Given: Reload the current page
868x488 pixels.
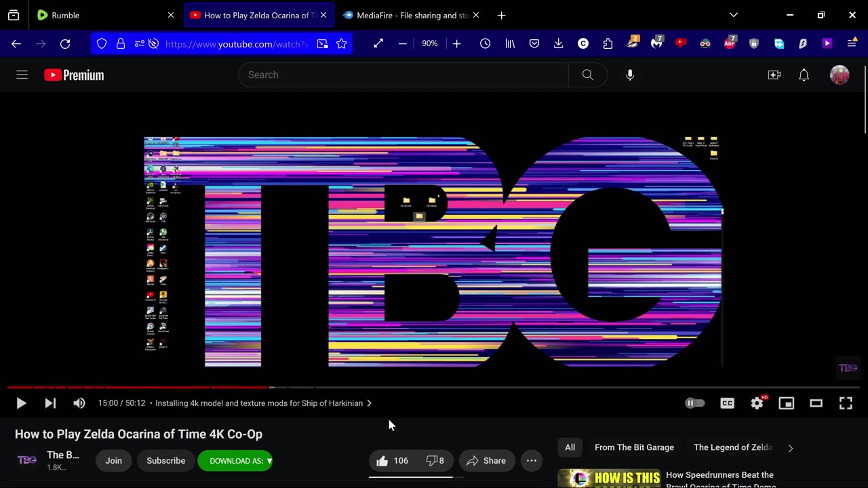Looking at the screenshot, I should (65, 43).
